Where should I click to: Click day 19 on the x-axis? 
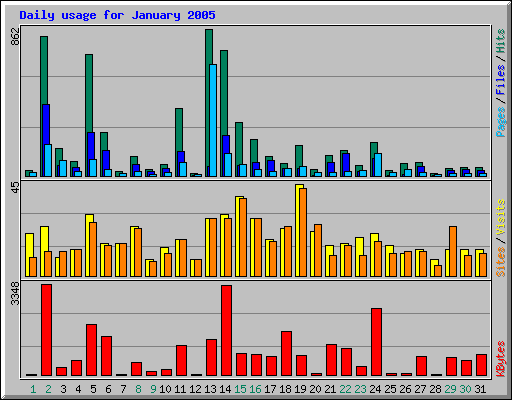pos(300,389)
